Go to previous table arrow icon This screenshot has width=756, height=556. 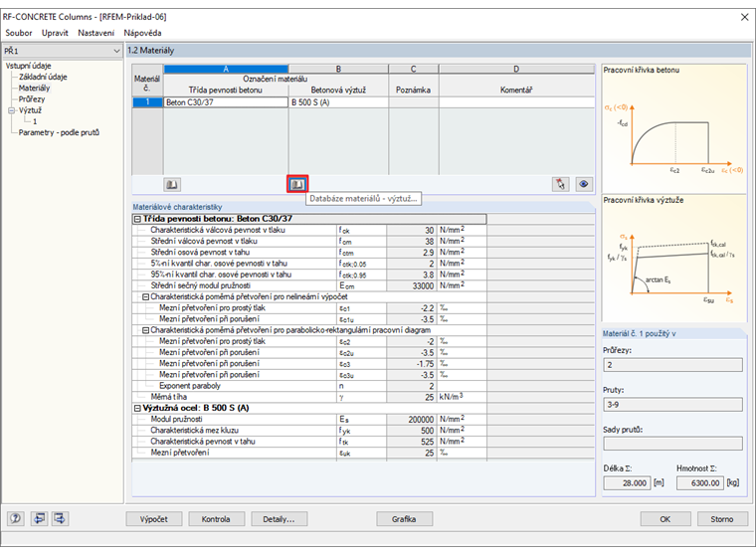[x=39, y=518]
